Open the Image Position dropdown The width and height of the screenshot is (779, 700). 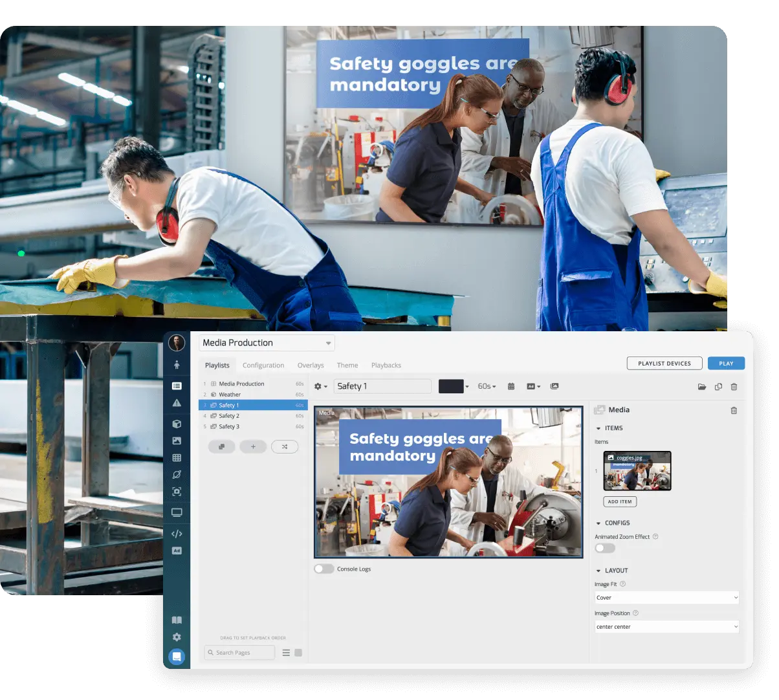click(666, 627)
